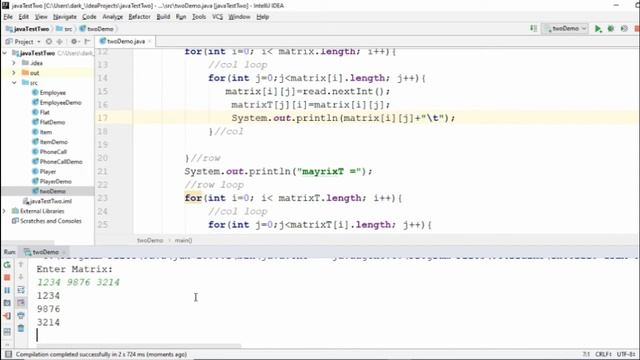Open the Build menu
The image size is (640, 360).
pos(163,17)
